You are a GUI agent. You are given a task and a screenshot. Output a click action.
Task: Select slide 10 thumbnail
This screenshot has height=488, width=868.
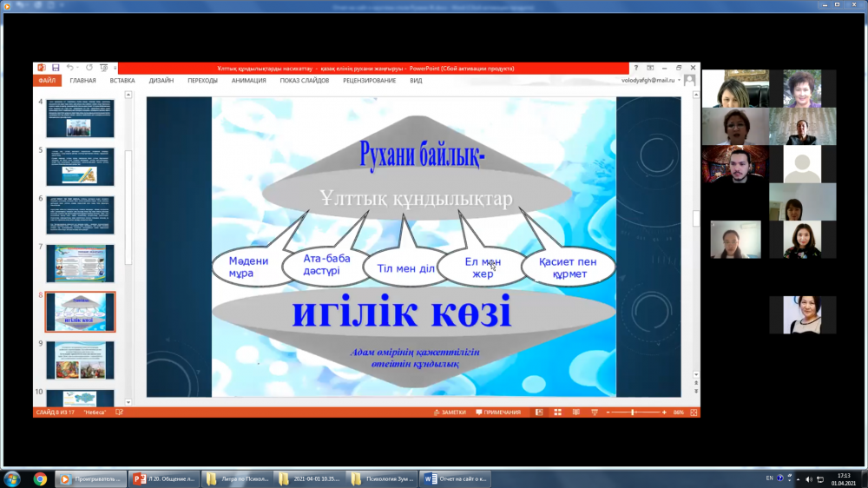point(80,398)
